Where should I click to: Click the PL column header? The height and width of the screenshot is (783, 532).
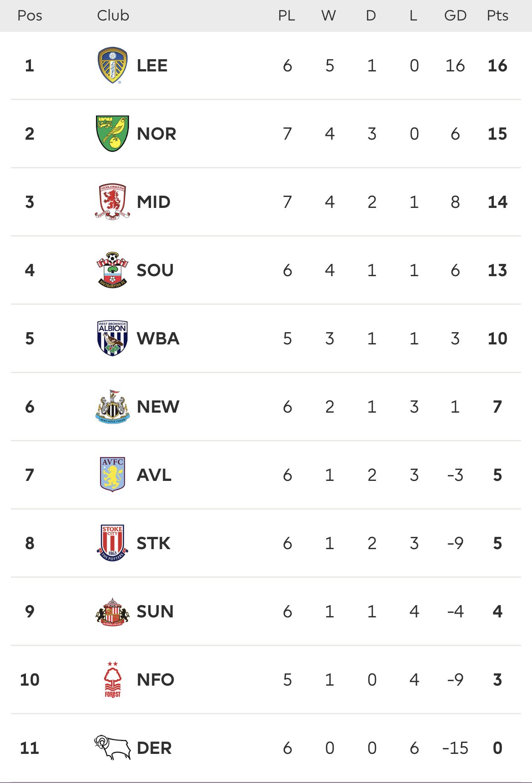click(286, 15)
